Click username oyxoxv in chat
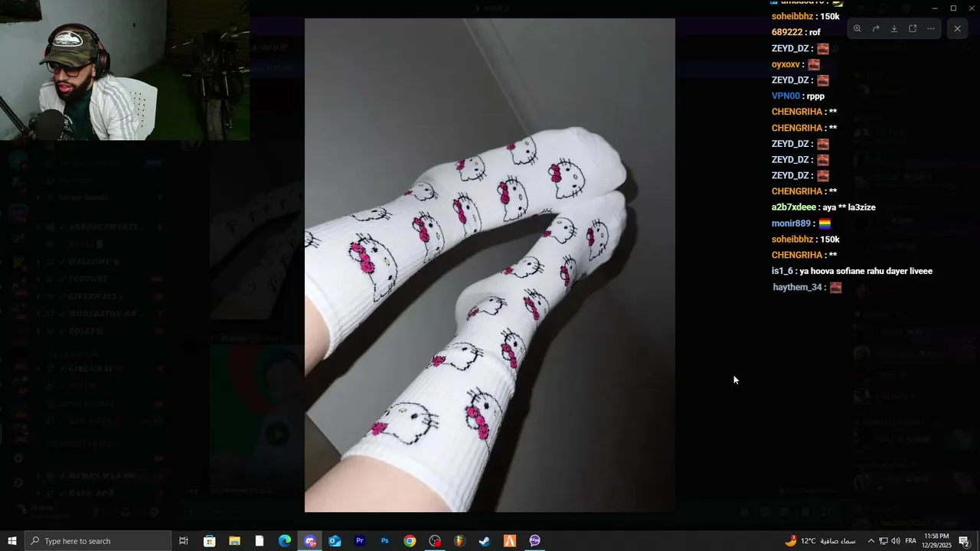 786,64
